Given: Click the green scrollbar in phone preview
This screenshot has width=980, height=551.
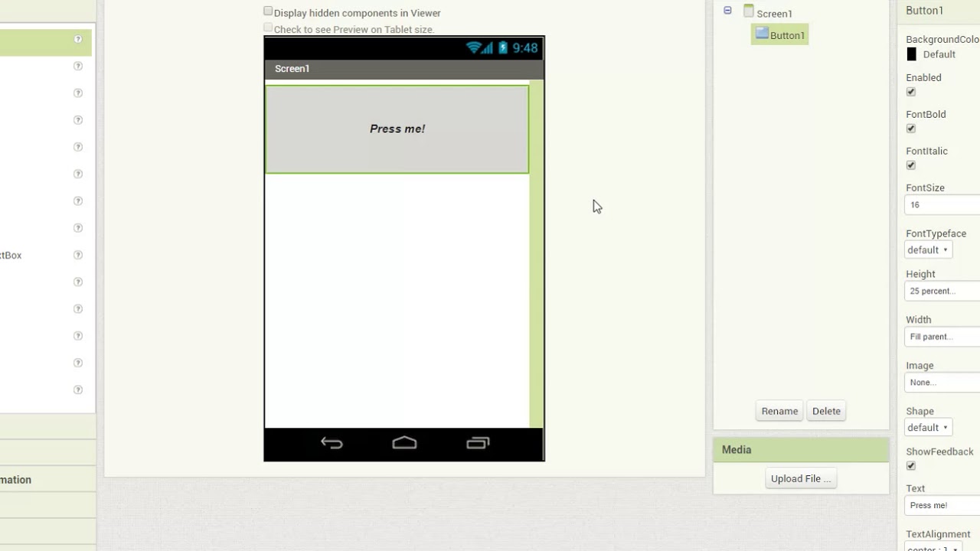Looking at the screenshot, I should point(536,253).
